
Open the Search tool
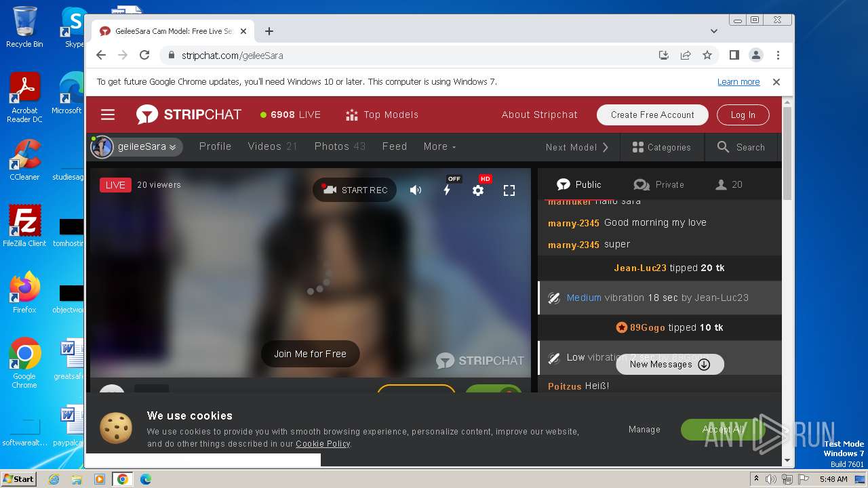(741, 147)
